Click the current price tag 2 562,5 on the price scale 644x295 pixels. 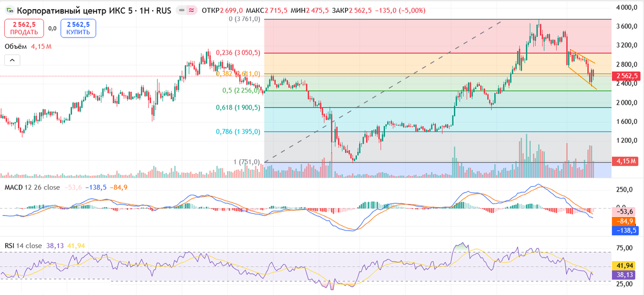(x=626, y=76)
